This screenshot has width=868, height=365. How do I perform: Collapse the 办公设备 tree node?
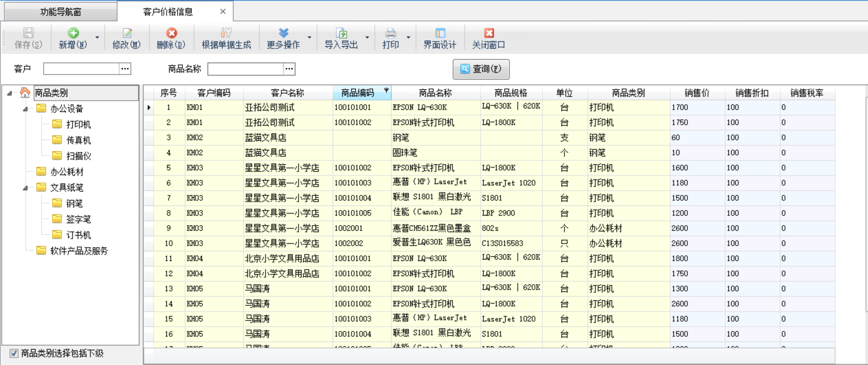[x=26, y=109]
